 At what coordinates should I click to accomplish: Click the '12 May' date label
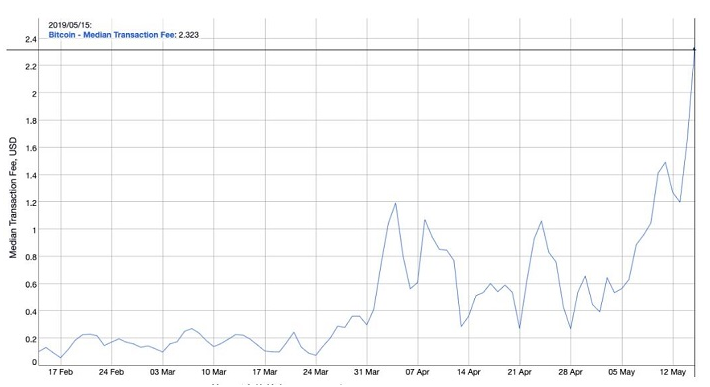(673, 372)
